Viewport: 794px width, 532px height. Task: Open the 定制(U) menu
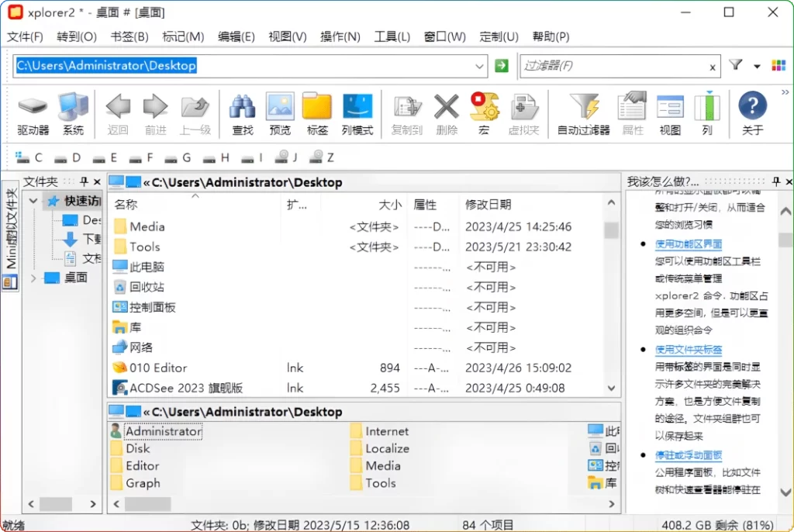click(x=499, y=36)
